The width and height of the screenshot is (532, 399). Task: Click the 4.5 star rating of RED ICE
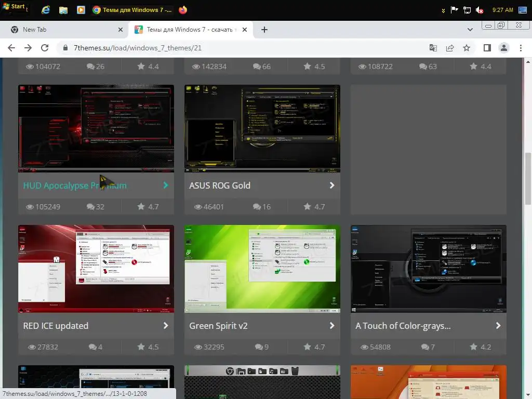(148, 347)
